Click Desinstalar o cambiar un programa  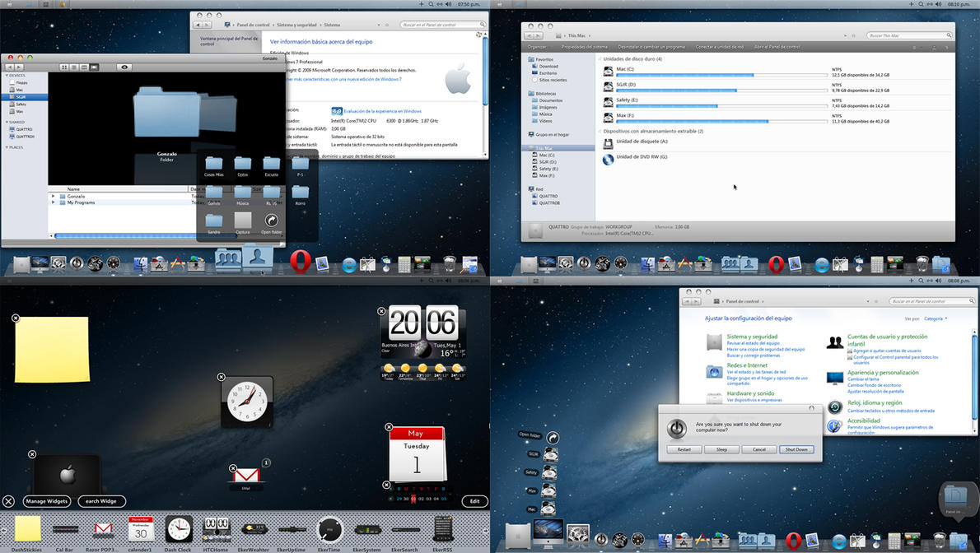pyautogui.click(x=651, y=47)
